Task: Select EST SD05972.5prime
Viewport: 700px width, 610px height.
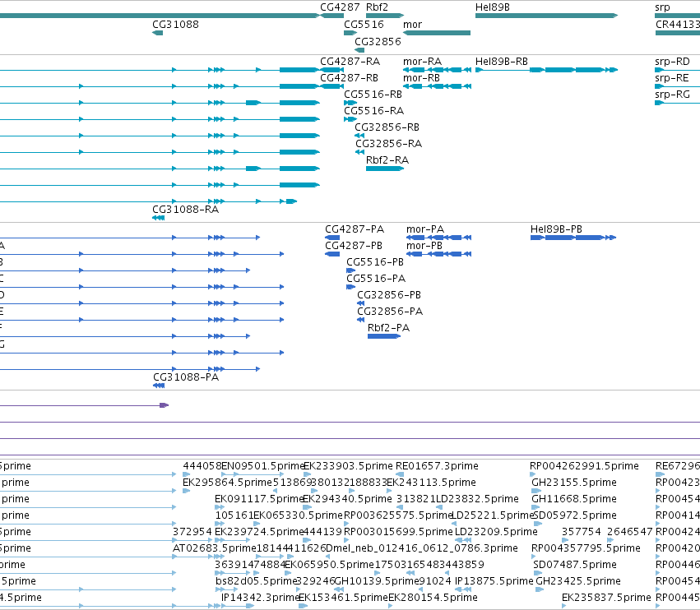Action: (x=575, y=515)
